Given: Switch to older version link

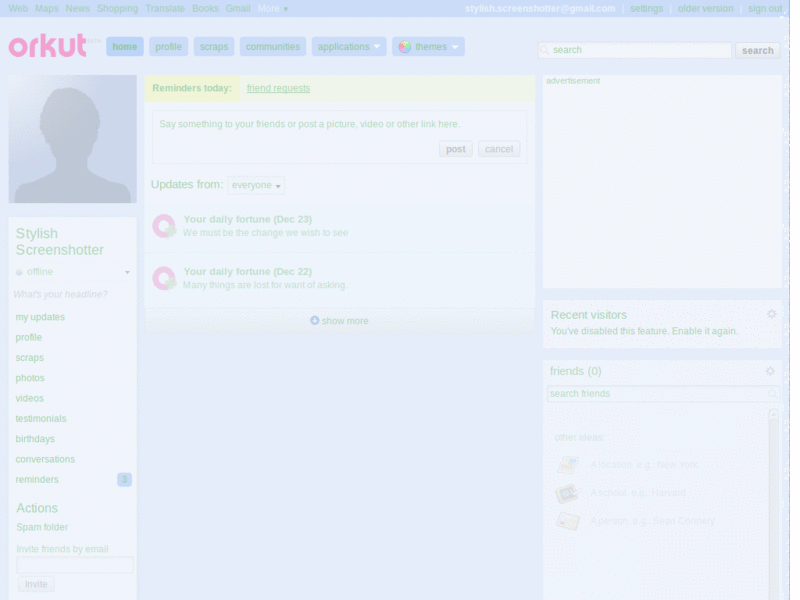Looking at the screenshot, I should tap(705, 9).
